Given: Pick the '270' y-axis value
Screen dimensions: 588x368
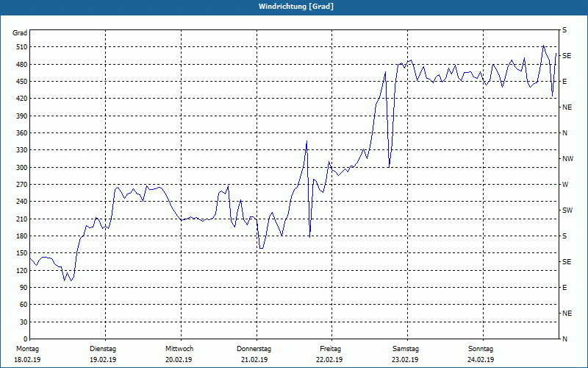Looking at the screenshot, I should 22,185.
